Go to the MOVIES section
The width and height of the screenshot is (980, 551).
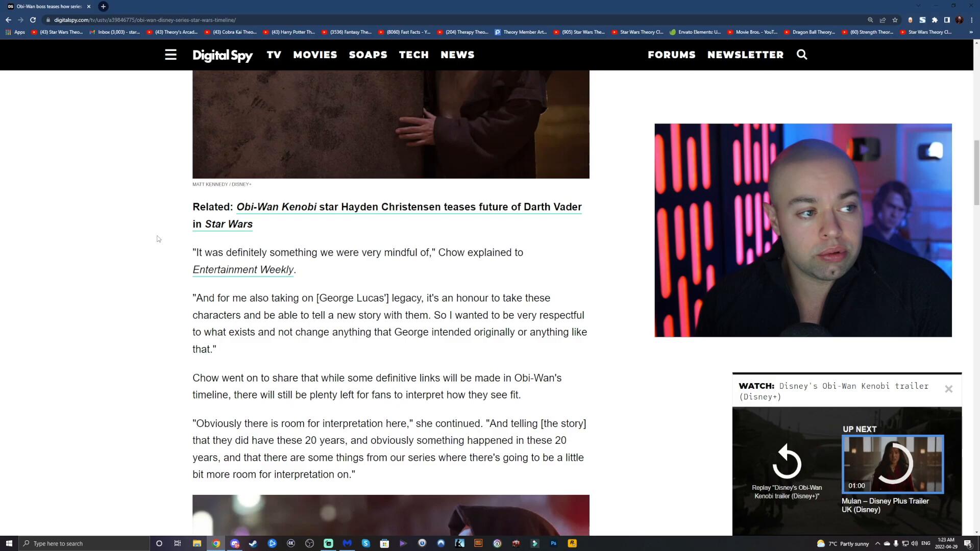point(315,55)
